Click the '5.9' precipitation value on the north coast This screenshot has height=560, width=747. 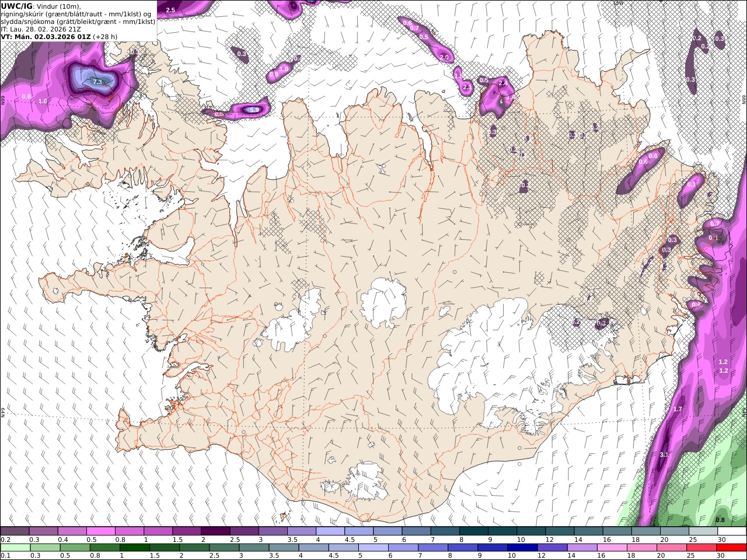pos(254,110)
